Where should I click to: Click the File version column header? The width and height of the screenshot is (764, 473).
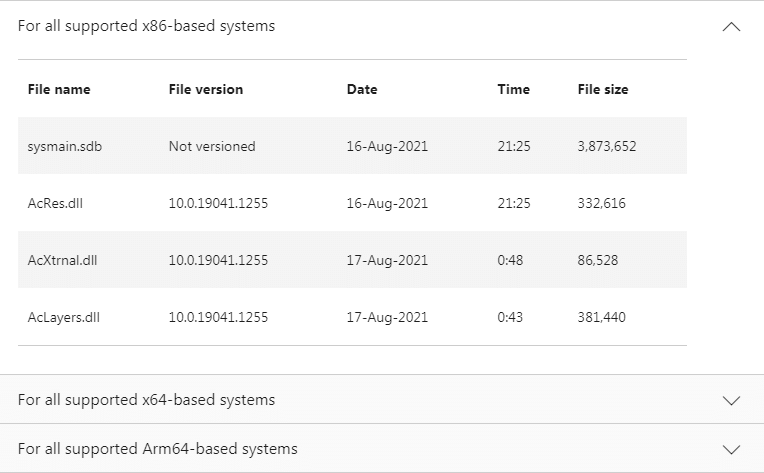[x=206, y=89]
